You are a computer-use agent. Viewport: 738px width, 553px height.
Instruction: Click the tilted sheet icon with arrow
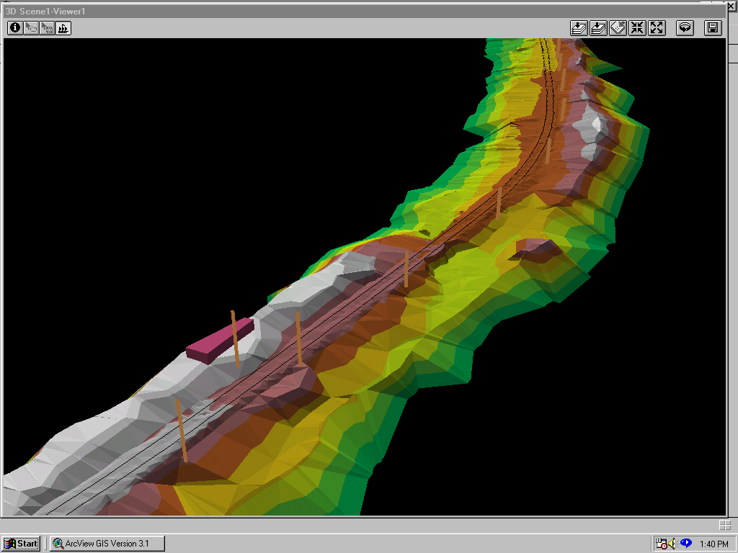[x=618, y=28]
